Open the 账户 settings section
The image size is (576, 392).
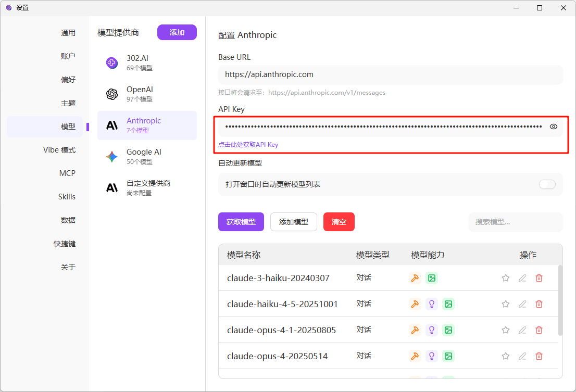click(68, 56)
